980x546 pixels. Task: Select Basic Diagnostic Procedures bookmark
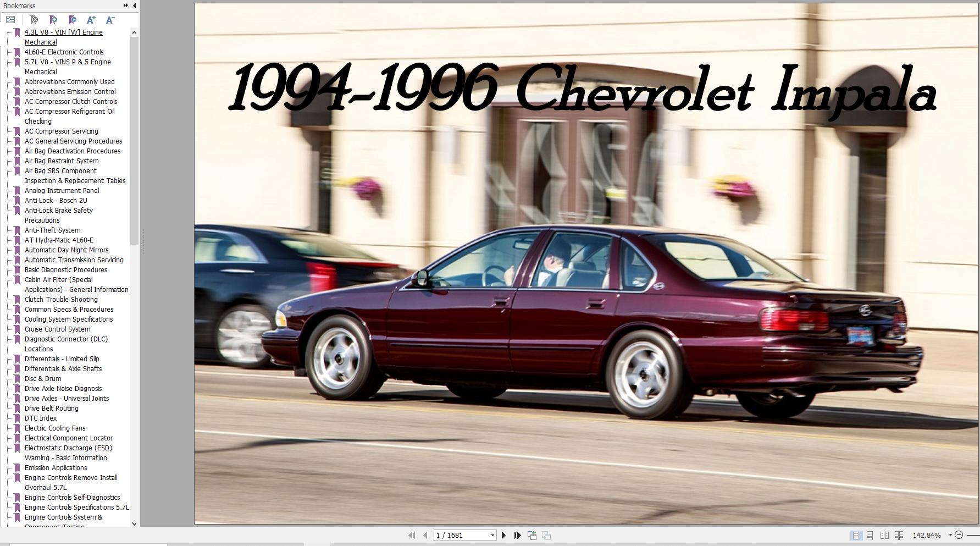click(66, 269)
